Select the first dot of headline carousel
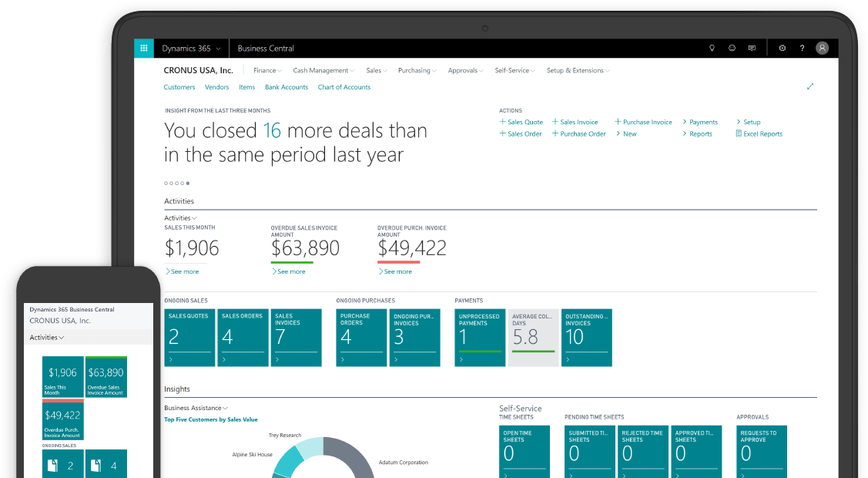Screen dimensions: 868x478 [x=166, y=183]
